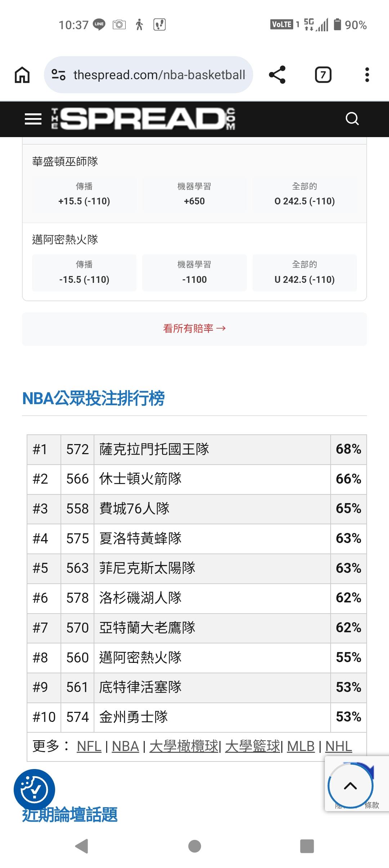Viewport: 389px width, 868px height.
Task: Open the NBA link in 更多 row
Action: tap(125, 746)
